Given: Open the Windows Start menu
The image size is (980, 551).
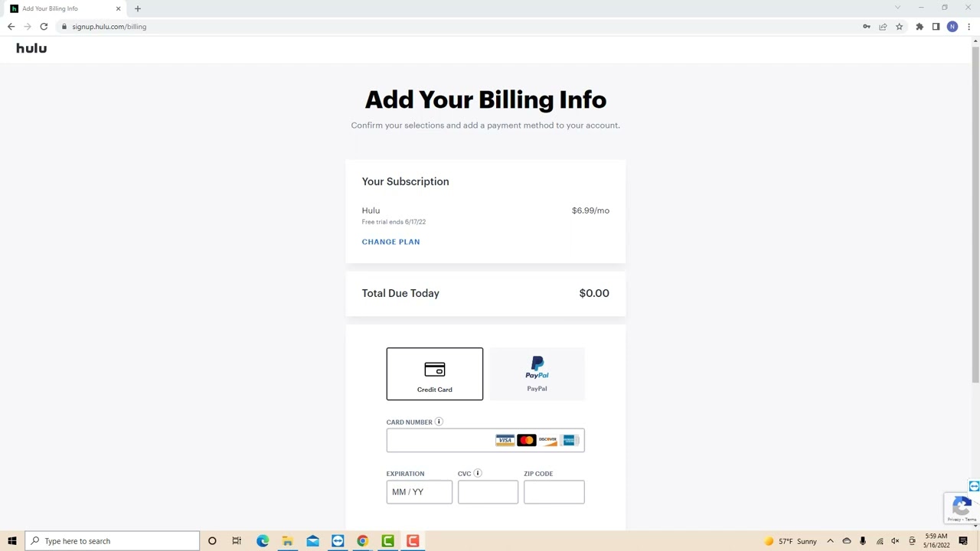Looking at the screenshot, I should [x=11, y=541].
